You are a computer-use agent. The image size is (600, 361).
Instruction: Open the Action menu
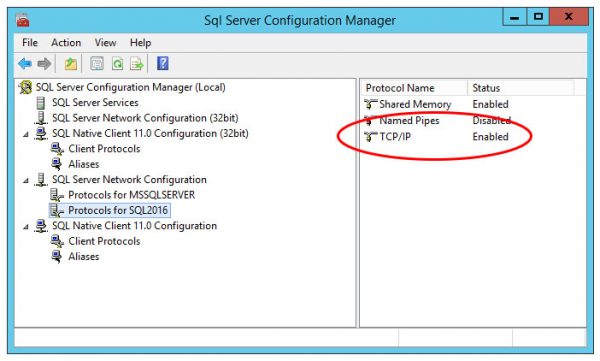(66, 42)
